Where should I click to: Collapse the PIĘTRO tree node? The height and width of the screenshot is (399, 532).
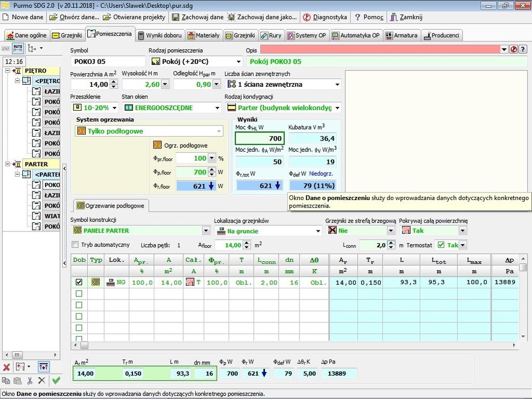[x=7, y=71]
